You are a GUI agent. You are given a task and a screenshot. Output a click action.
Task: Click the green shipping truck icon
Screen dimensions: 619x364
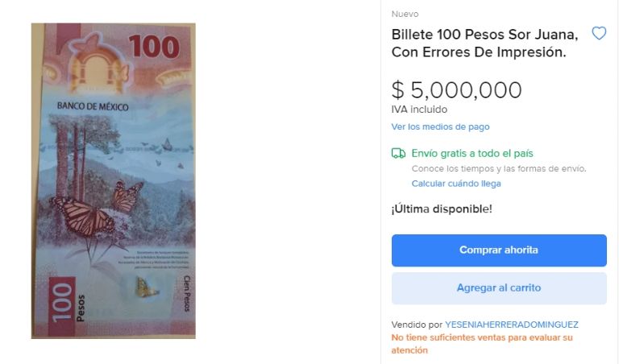[x=398, y=153]
